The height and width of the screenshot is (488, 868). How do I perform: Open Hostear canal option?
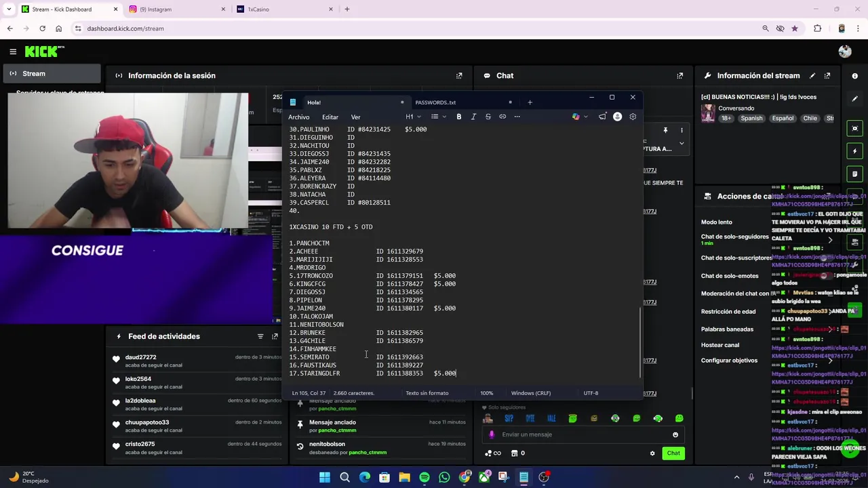point(720,345)
